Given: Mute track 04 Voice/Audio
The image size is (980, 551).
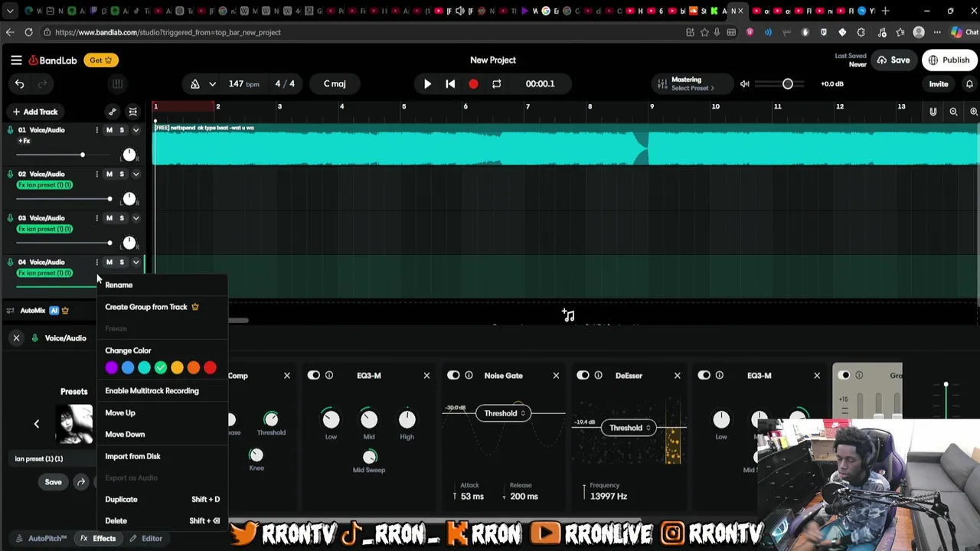Looking at the screenshot, I should click(109, 262).
